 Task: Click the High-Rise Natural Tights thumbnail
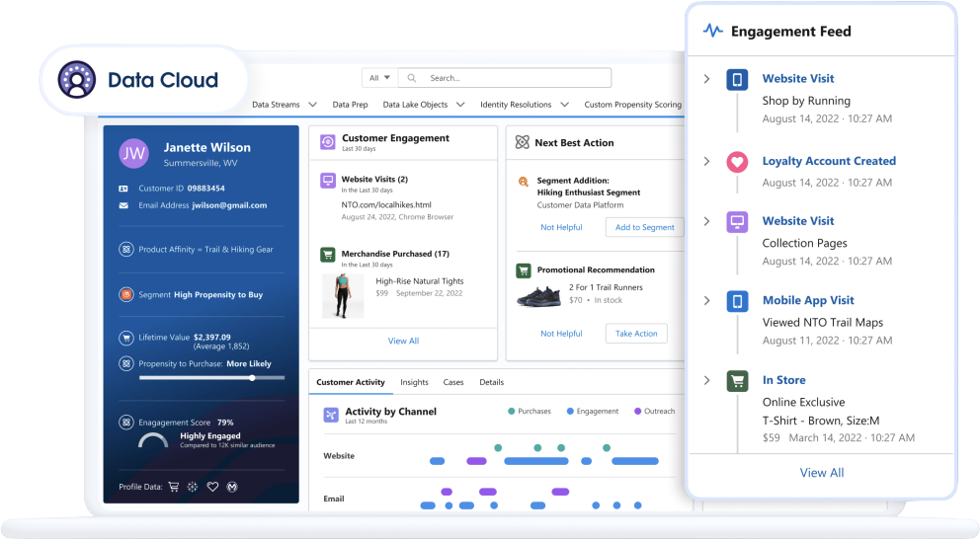[343, 296]
